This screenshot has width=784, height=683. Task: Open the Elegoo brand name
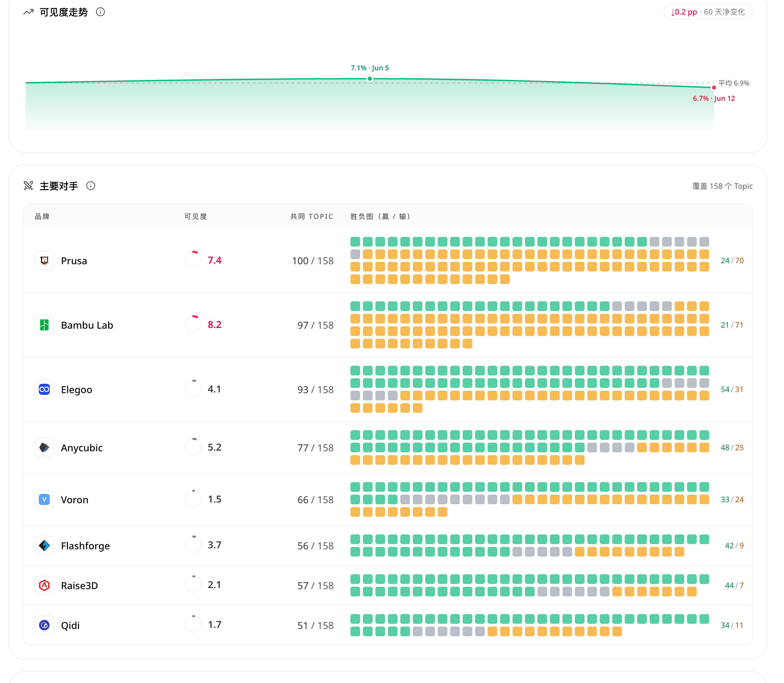77,390
